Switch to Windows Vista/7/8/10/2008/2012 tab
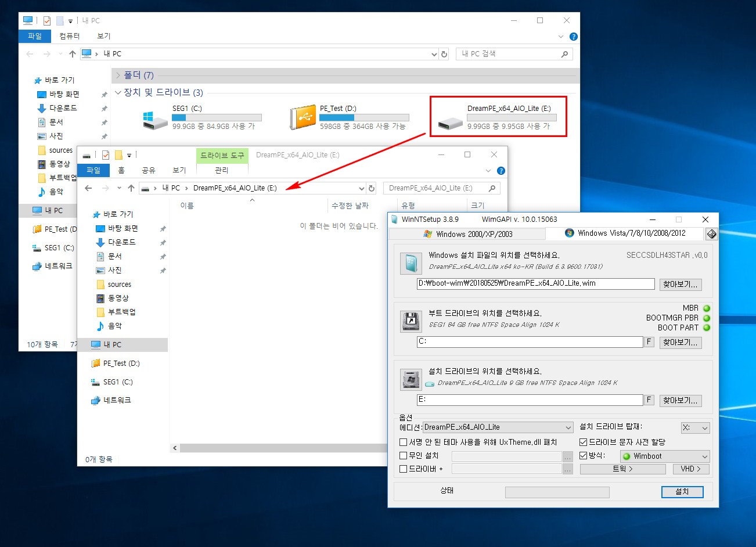This screenshot has height=547, width=756. 625,233
